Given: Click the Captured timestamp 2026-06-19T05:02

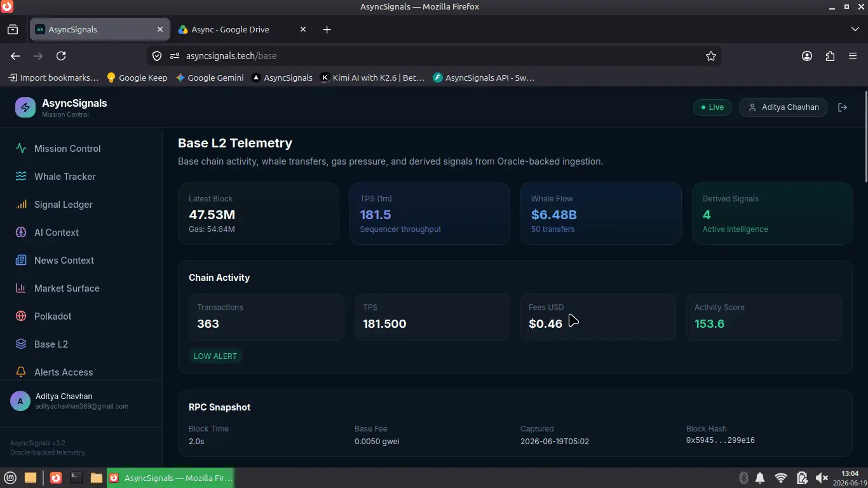Looking at the screenshot, I should [555, 441].
